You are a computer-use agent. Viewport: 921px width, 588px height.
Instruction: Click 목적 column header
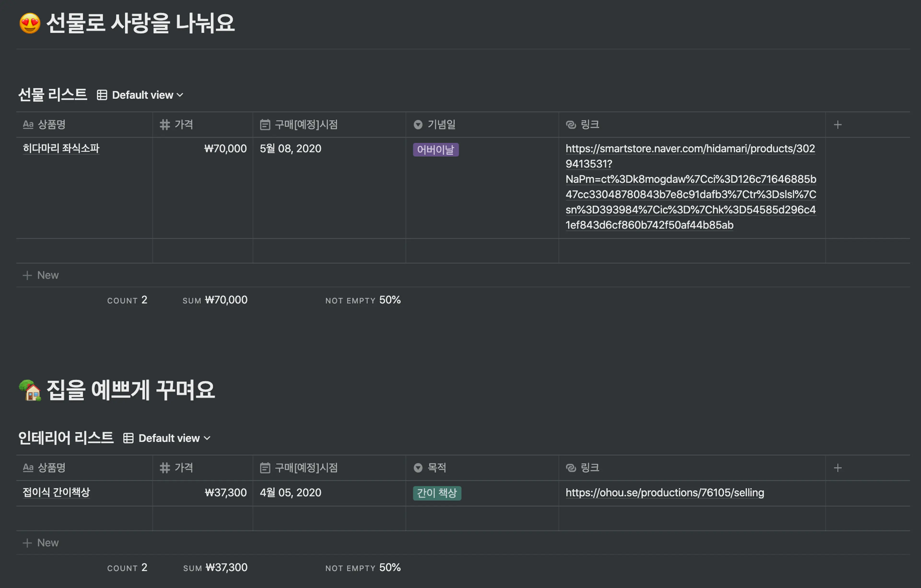(x=482, y=468)
